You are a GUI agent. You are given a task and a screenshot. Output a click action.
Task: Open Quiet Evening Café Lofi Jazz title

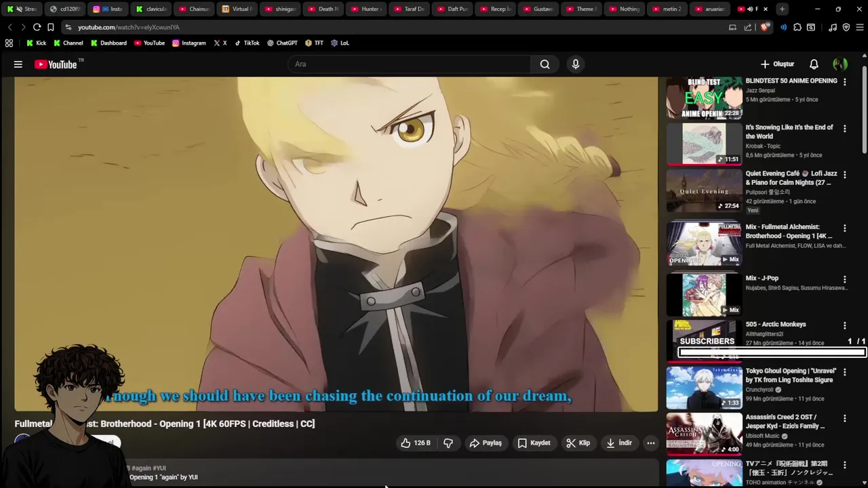point(791,178)
